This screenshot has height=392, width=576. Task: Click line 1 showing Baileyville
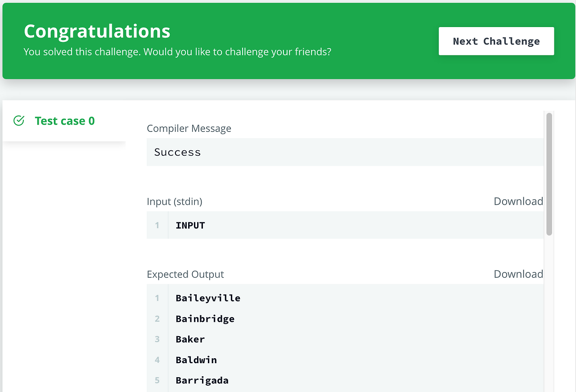208,298
